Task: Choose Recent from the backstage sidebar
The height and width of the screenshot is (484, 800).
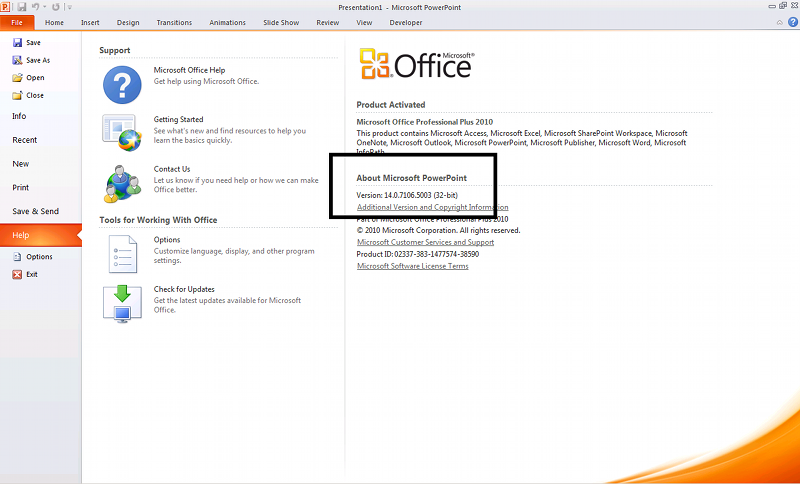Action: (25, 140)
